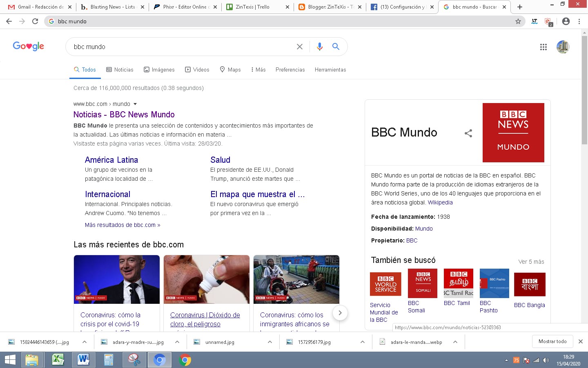This screenshot has height=368, width=588.
Task: Click the Google logo
Action: (28, 46)
